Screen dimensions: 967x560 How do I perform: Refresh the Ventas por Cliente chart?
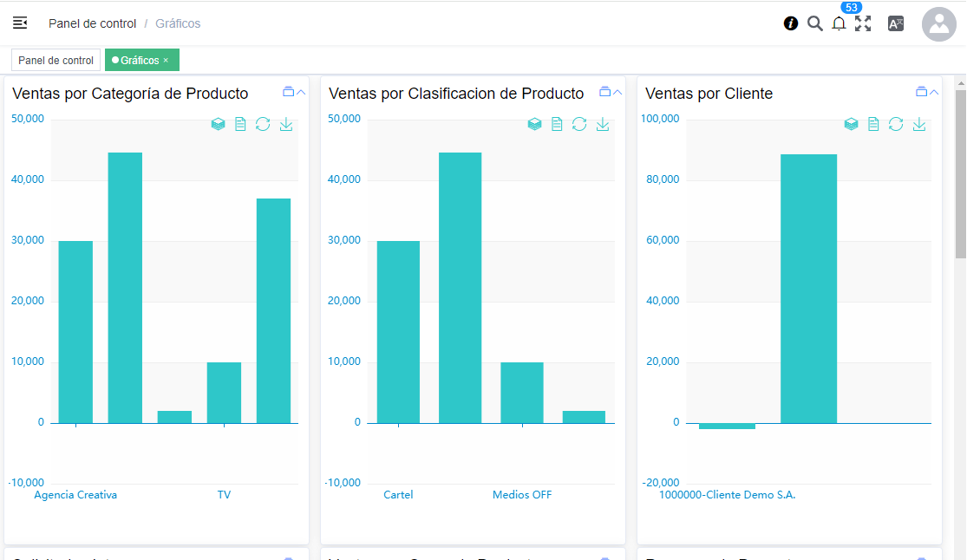[x=896, y=125]
